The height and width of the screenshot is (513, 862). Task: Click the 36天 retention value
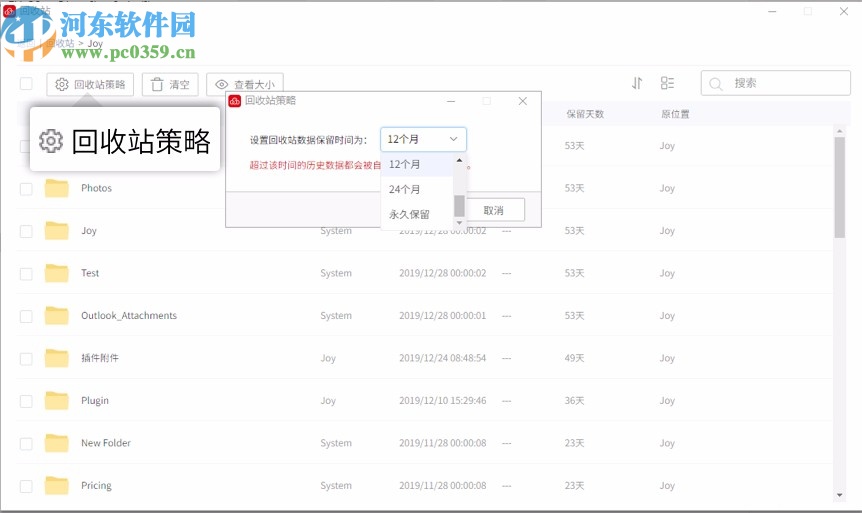(x=574, y=400)
